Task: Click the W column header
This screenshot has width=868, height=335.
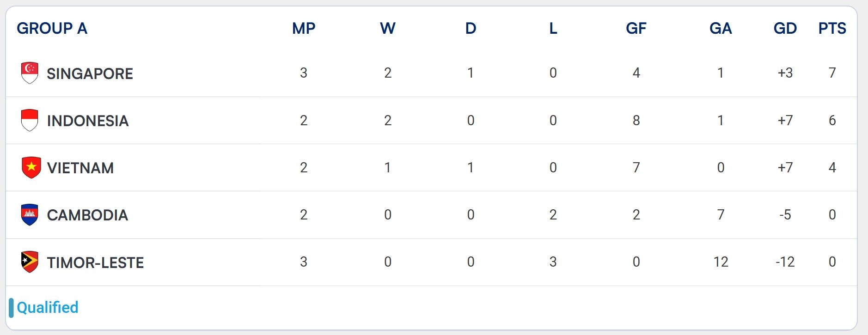Action: pos(388,28)
